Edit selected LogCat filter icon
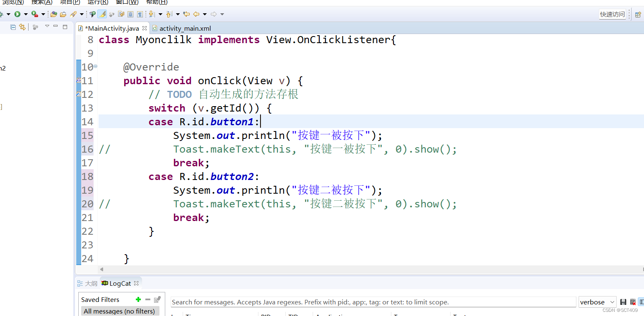The width and height of the screenshot is (644, 316). click(157, 299)
